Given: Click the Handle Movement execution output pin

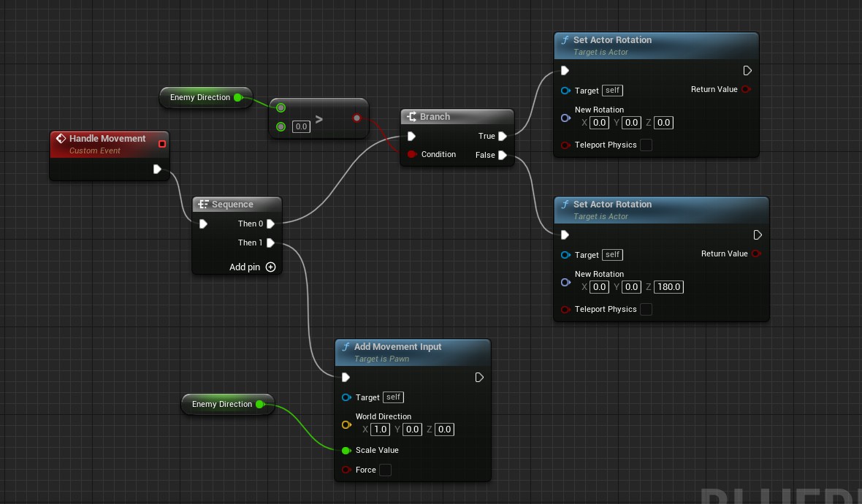Looking at the screenshot, I should [x=158, y=169].
